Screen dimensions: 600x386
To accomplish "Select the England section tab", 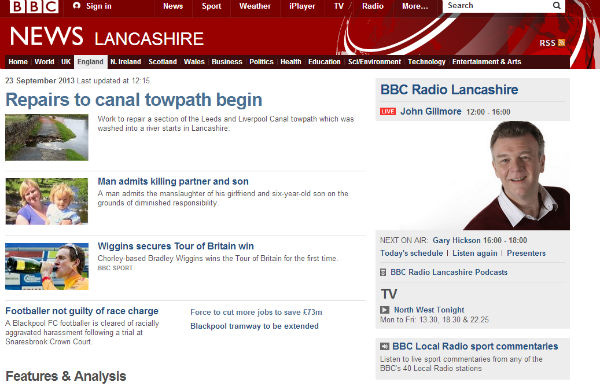I will click(90, 62).
